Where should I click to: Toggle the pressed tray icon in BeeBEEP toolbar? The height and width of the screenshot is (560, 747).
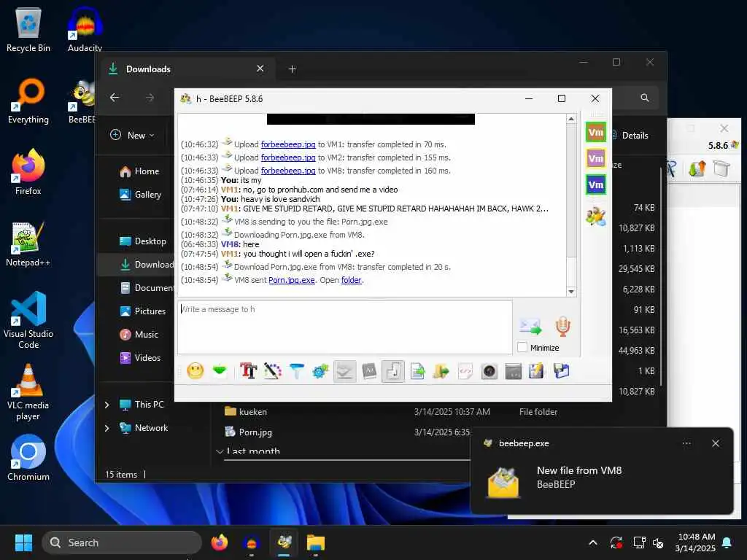coord(344,371)
